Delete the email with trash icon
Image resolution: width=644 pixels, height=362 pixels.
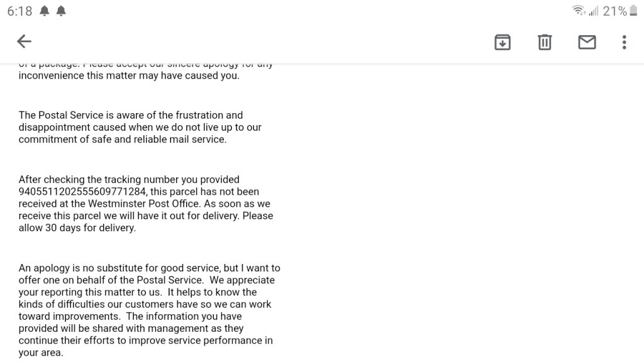tap(545, 41)
